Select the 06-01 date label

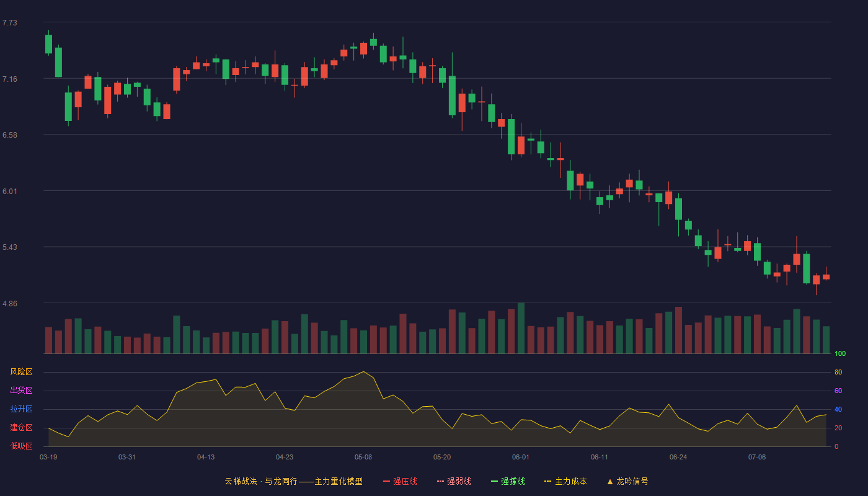(x=521, y=457)
